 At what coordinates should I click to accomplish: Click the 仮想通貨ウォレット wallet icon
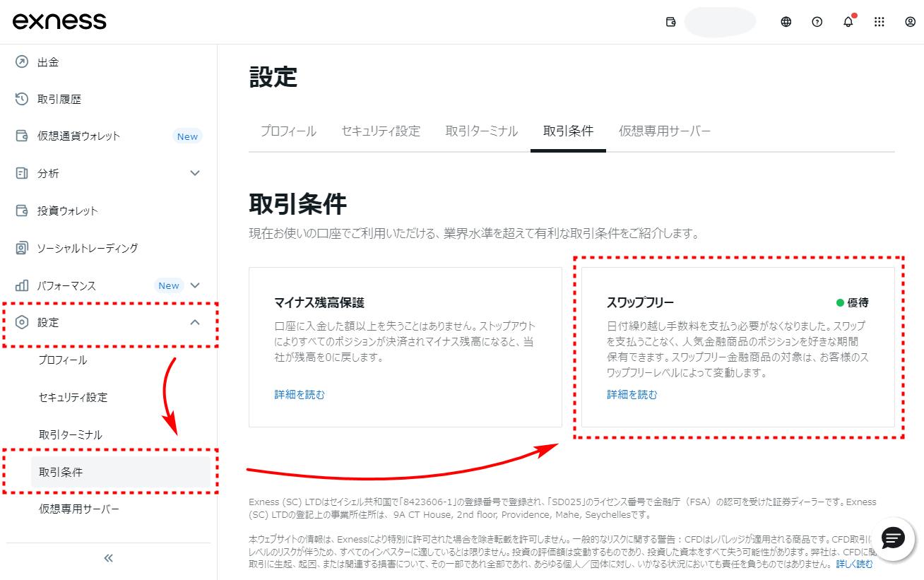[x=22, y=136]
